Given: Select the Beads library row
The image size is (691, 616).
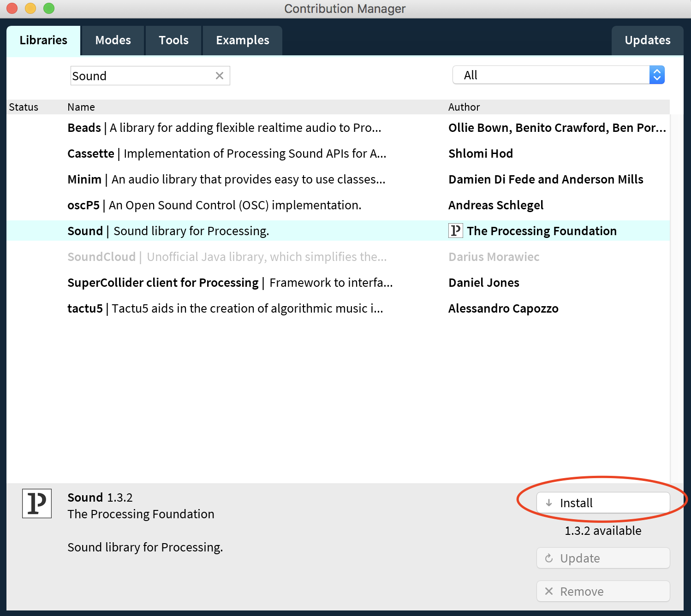Looking at the screenshot, I should tap(338, 128).
